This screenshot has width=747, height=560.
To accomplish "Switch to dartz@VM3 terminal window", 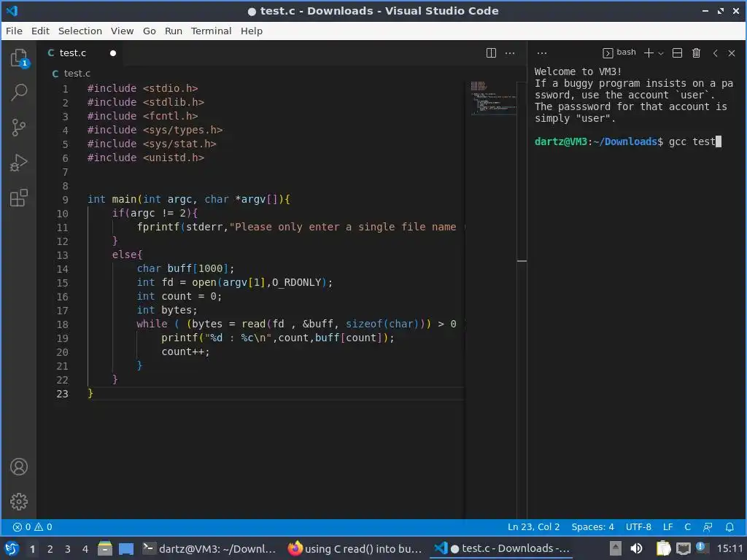I will click(209, 548).
